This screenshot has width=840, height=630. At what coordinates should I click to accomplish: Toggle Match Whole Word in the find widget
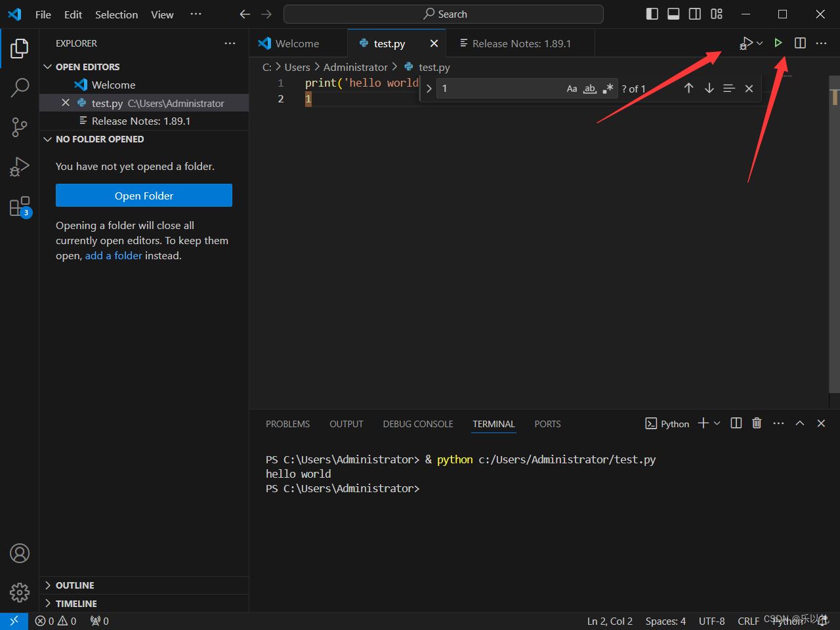[589, 88]
